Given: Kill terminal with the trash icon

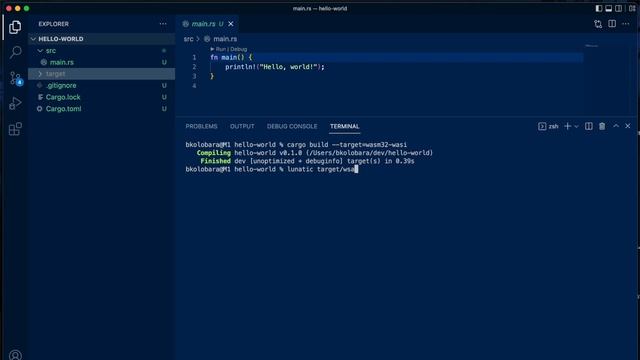Looking at the screenshot, I should pos(602,127).
